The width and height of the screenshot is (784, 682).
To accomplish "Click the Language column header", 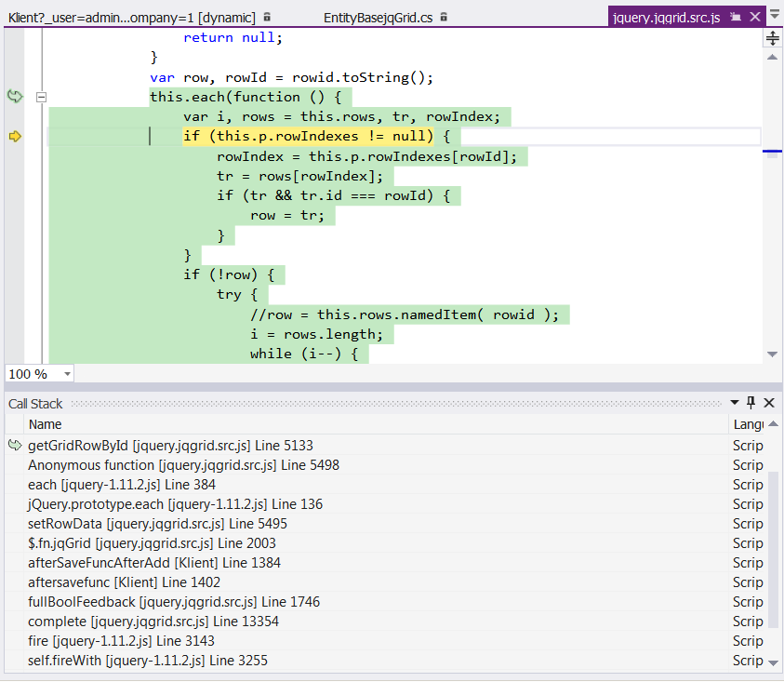I will [x=748, y=424].
